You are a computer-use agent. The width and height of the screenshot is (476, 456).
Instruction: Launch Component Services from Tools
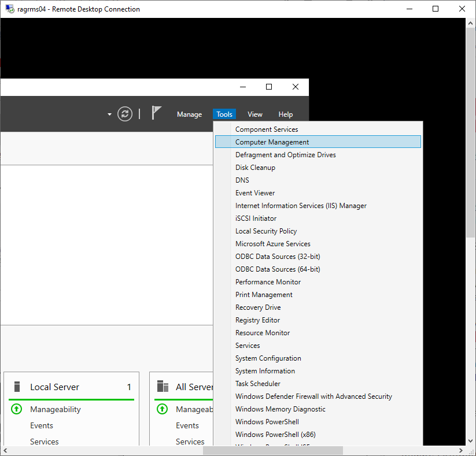(318, 129)
